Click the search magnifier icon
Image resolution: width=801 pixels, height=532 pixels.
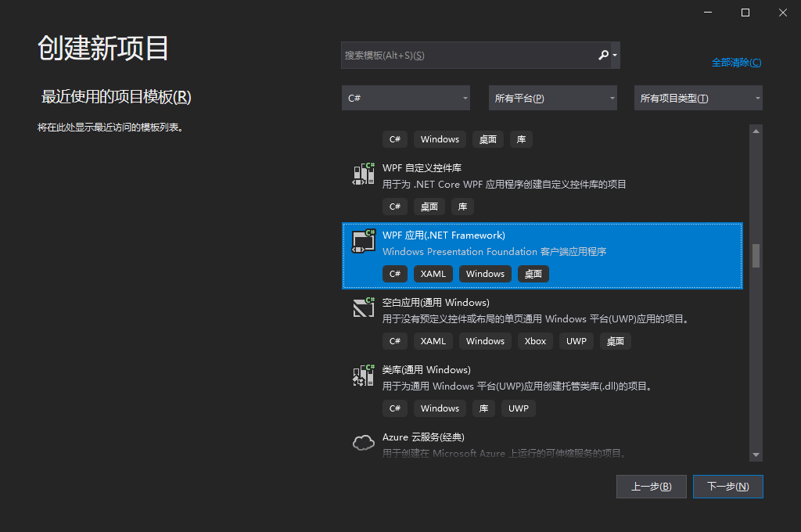603,55
